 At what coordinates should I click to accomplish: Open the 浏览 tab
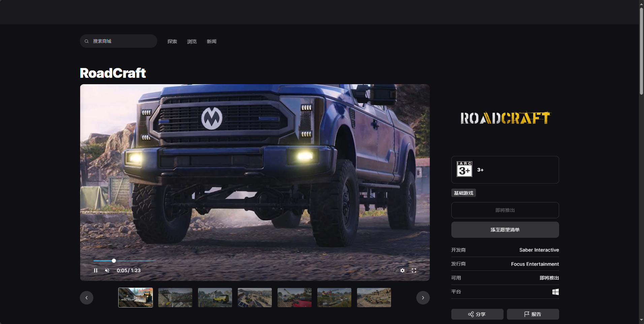pos(192,41)
